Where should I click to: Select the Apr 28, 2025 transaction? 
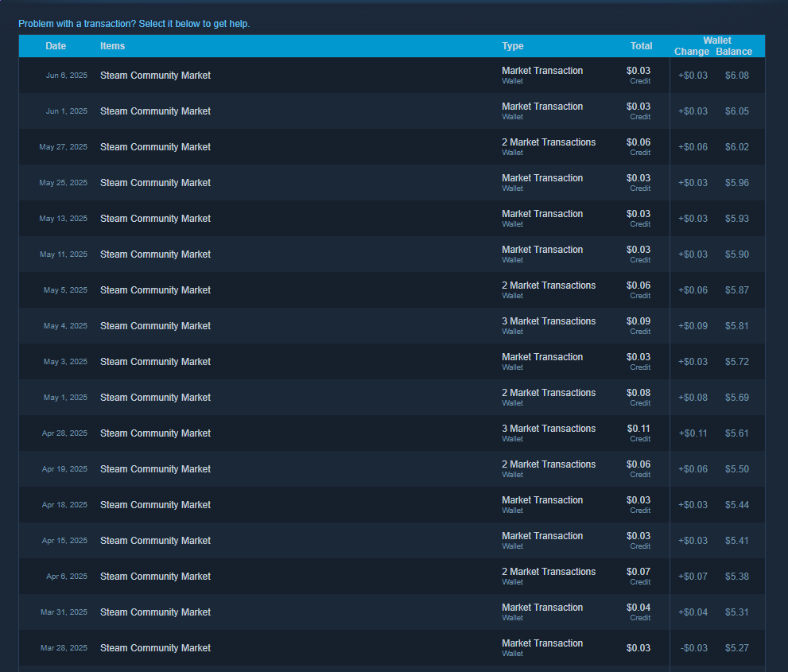pyautogui.click(x=392, y=433)
